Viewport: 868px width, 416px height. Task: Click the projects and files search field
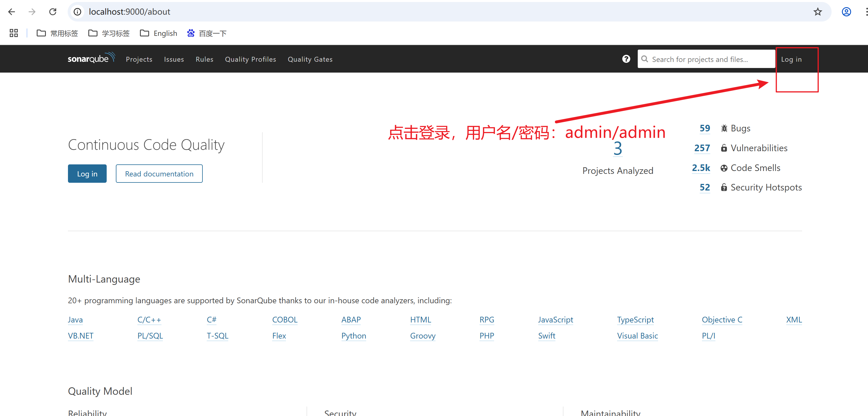pos(706,59)
